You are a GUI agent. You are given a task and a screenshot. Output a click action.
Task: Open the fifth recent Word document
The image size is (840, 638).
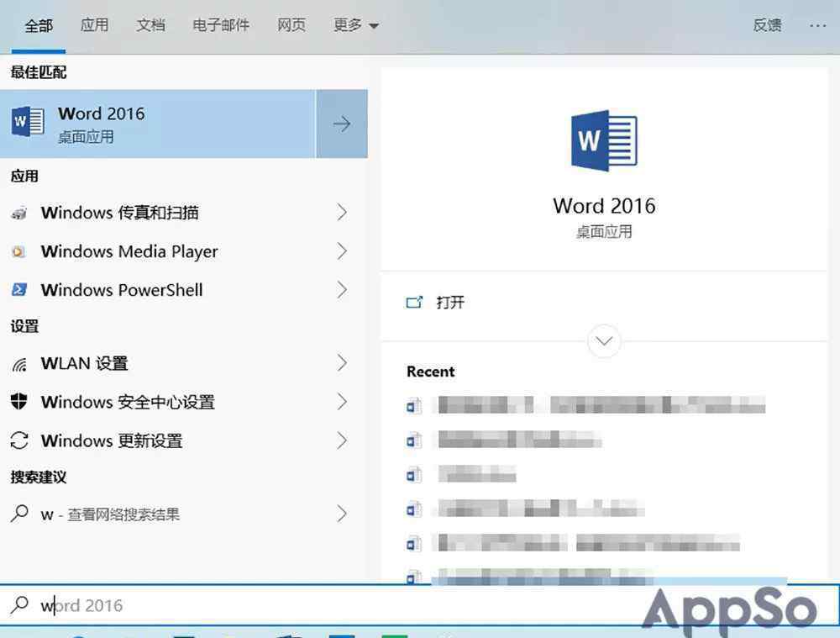point(573,543)
